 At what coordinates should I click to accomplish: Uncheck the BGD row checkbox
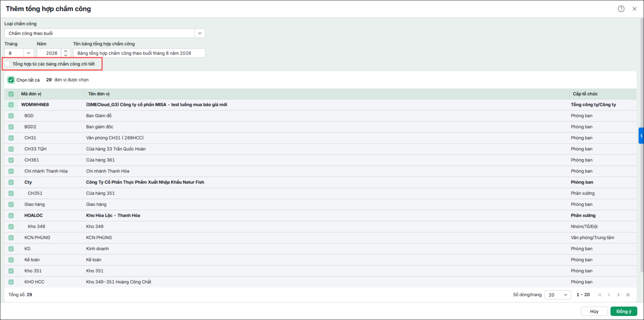point(11,116)
